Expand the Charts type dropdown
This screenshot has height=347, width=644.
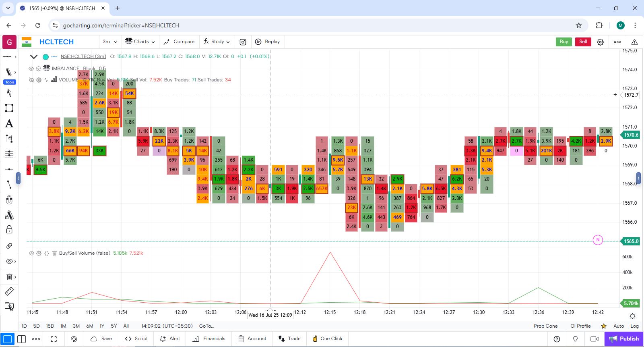pyautogui.click(x=140, y=42)
